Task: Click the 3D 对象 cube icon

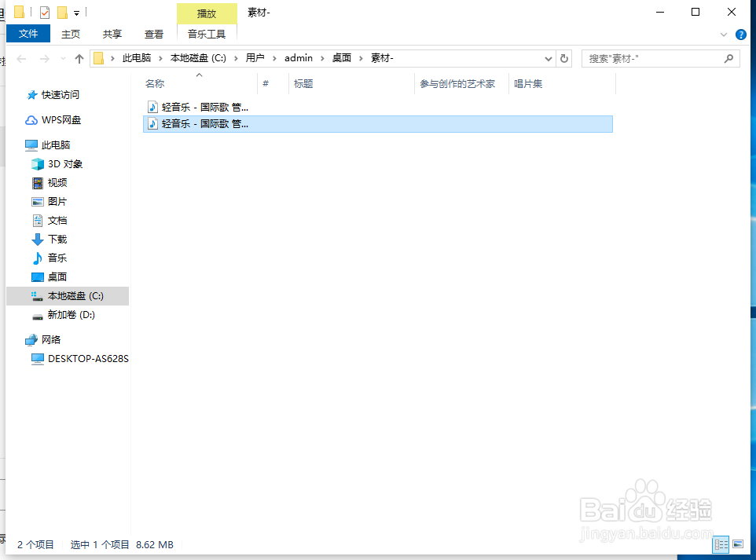Action: [x=38, y=164]
